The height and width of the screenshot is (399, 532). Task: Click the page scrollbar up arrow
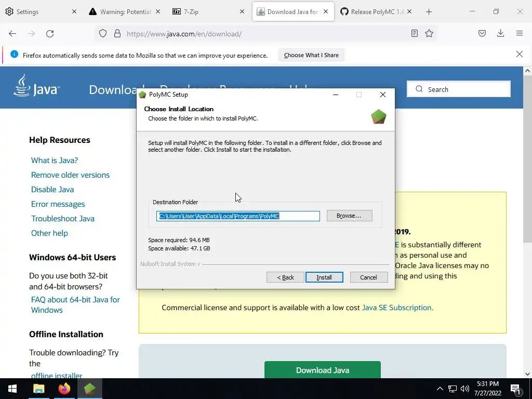pyautogui.click(x=527, y=71)
